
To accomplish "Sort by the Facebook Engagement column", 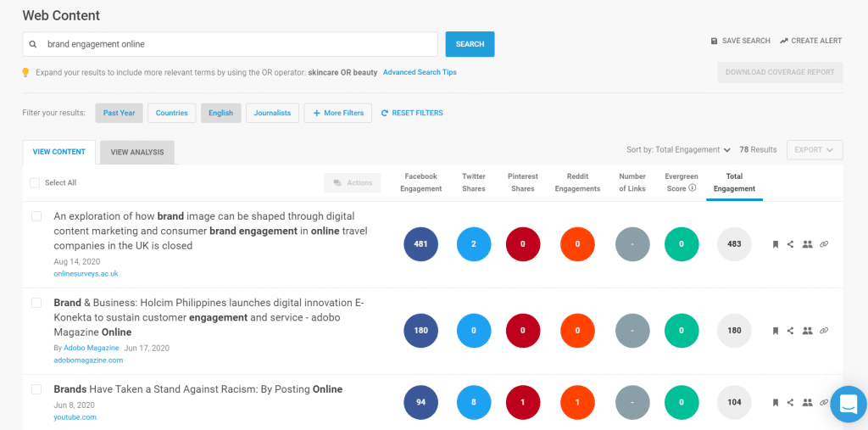I will [420, 182].
